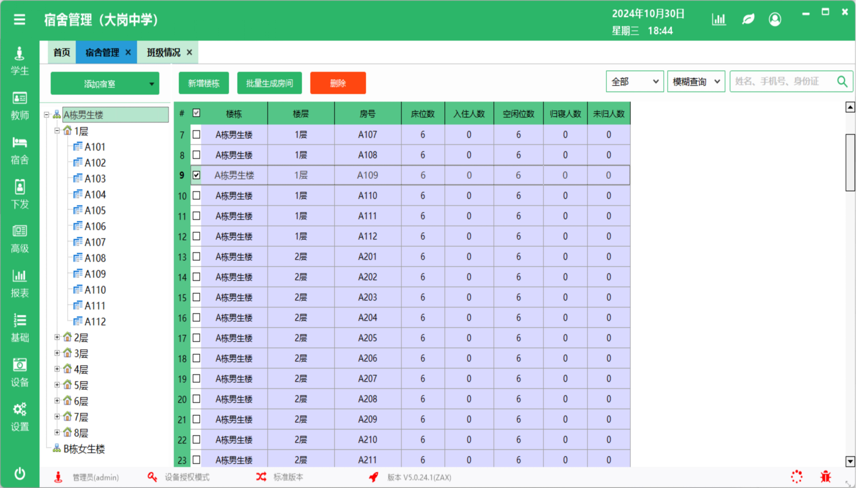
Task: Expand the 3层 tree node
Action: (x=57, y=353)
